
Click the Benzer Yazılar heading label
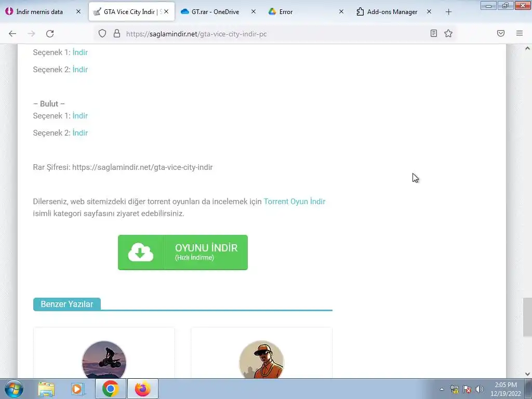click(x=67, y=304)
